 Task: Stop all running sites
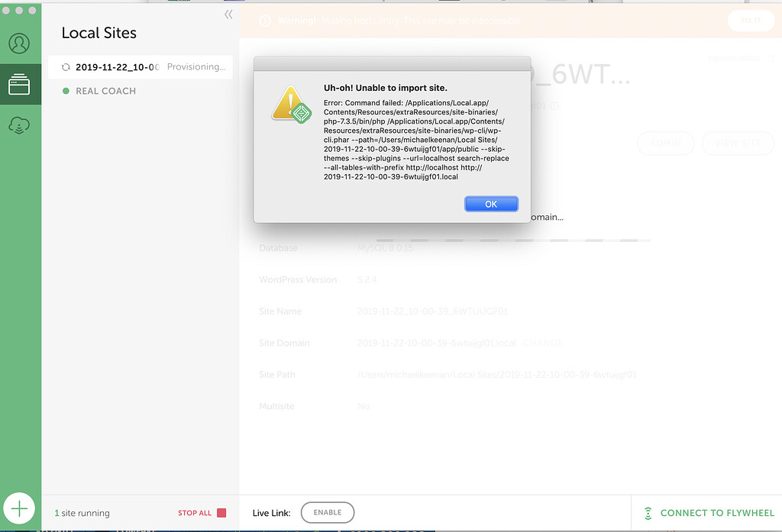pos(202,513)
